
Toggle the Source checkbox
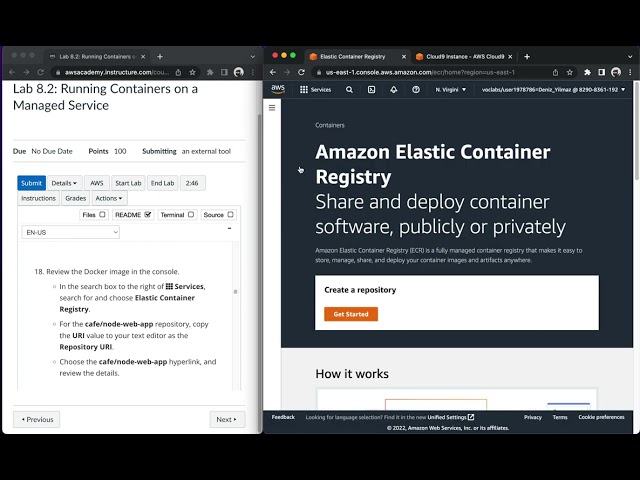230,214
